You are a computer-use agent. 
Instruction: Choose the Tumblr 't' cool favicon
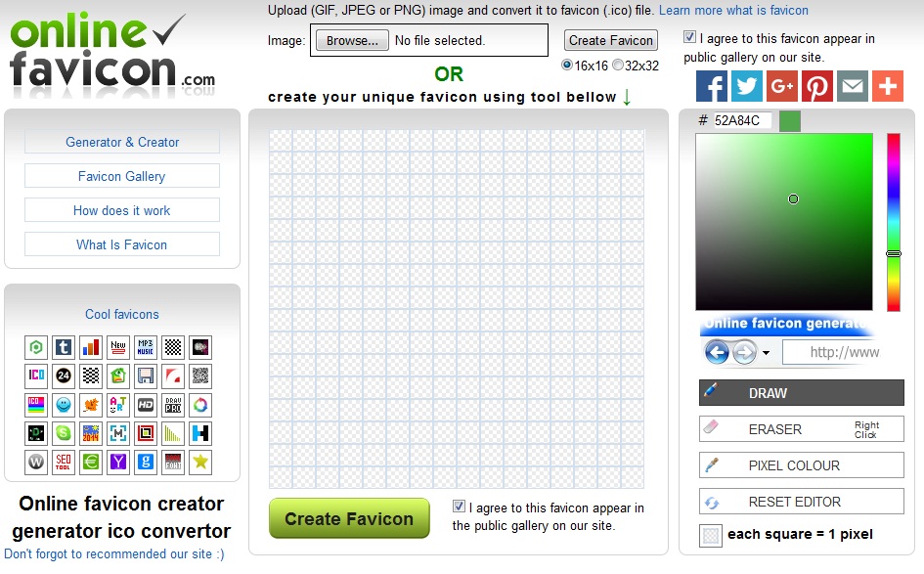(x=63, y=347)
